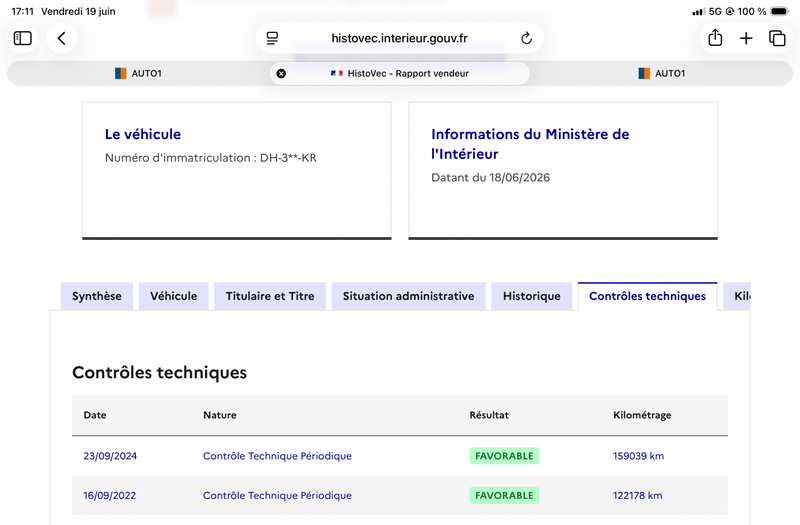Switch to the first AUTO1 tab
This screenshot has height=525, width=800.
(x=138, y=73)
